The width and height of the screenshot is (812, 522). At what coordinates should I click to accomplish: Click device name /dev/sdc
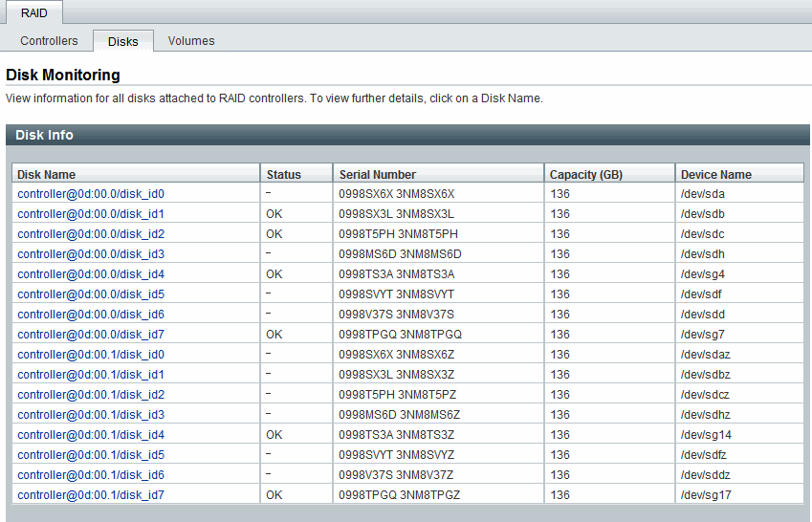703,234
